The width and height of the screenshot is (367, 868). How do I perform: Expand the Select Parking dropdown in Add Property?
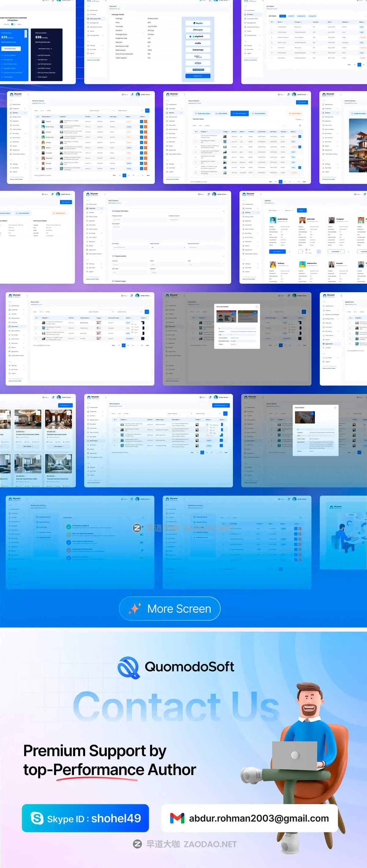[168, 247]
